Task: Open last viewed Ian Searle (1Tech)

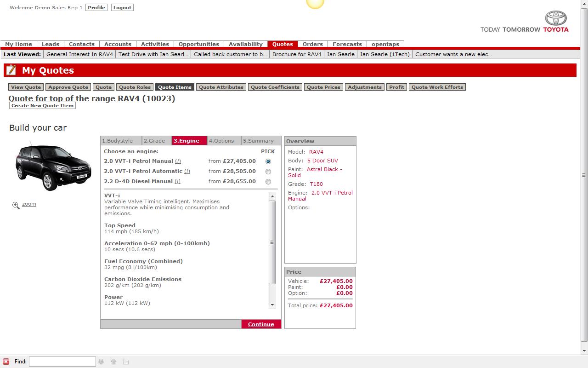Action: (385, 54)
